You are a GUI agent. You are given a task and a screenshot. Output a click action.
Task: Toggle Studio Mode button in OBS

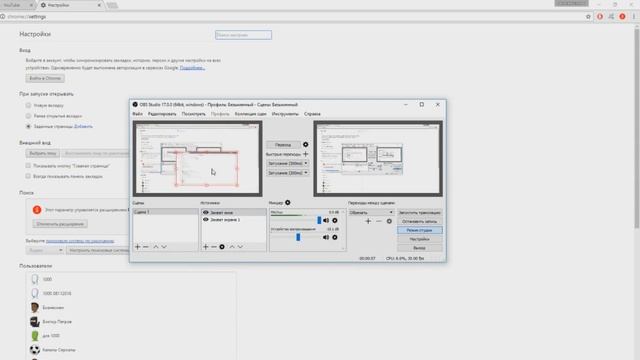pyautogui.click(x=420, y=230)
